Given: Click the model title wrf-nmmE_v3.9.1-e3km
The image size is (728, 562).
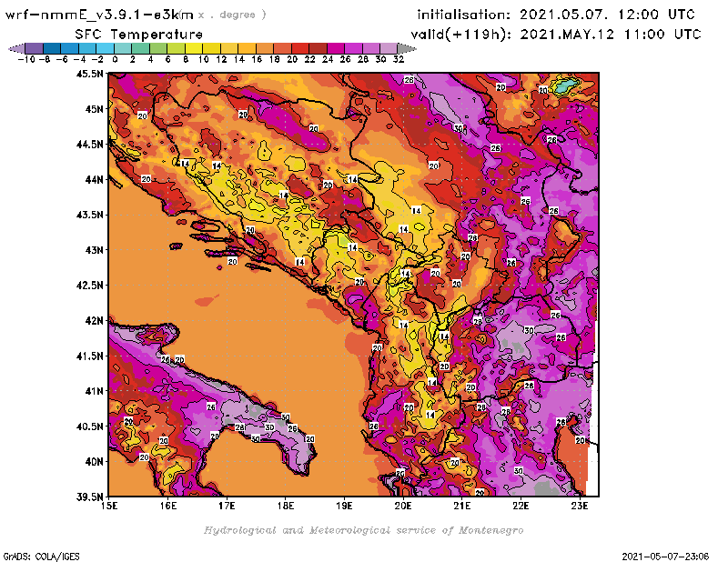Looking at the screenshot, I should coord(99,15).
